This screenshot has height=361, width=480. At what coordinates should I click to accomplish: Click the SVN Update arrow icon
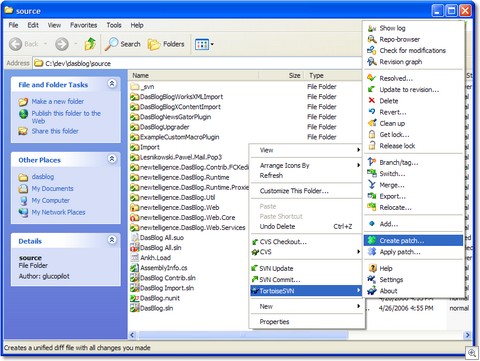click(255, 268)
